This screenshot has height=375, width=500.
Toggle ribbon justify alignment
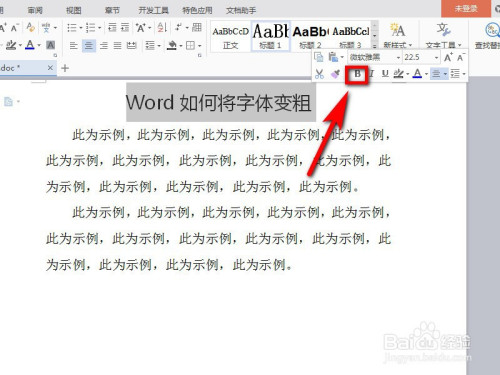[117, 45]
